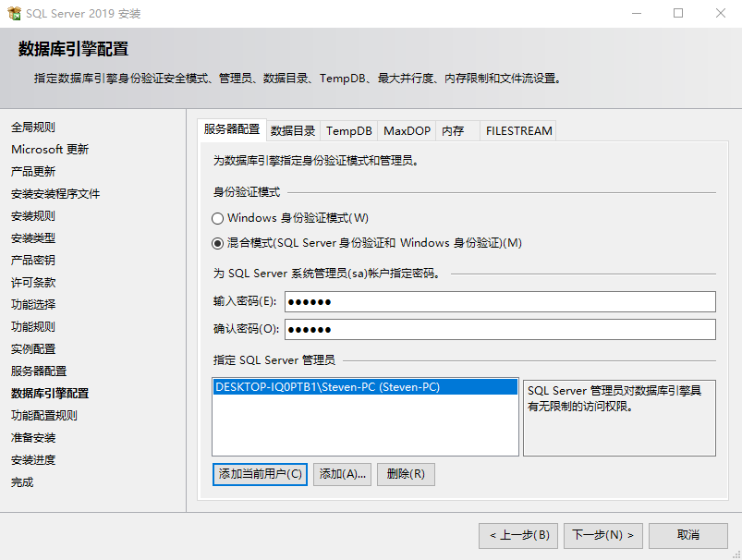Image resolution: width=742 pixels, height=560 pixels.
Task: Click 功能选择 step in sidebar
Action: click(33, 304)
